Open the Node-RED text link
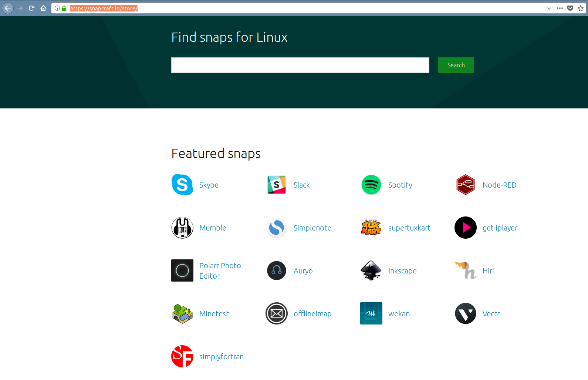 (500, 185)
